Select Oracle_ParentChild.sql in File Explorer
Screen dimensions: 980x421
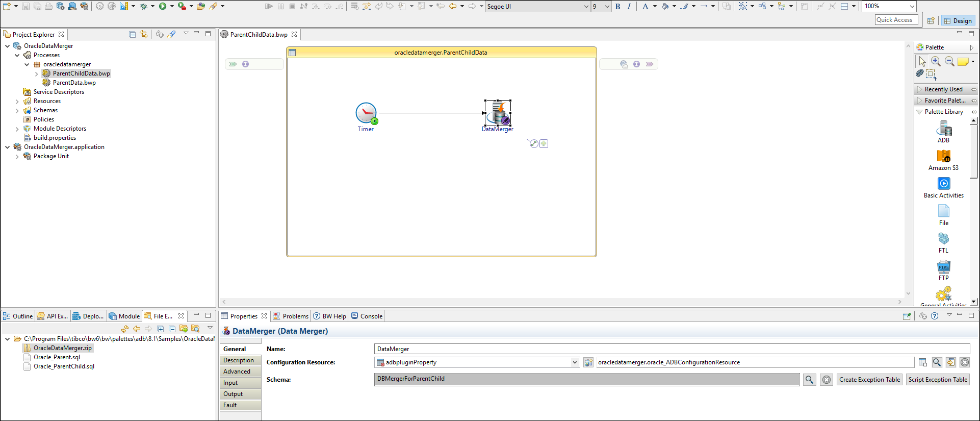tap(64, 366)
